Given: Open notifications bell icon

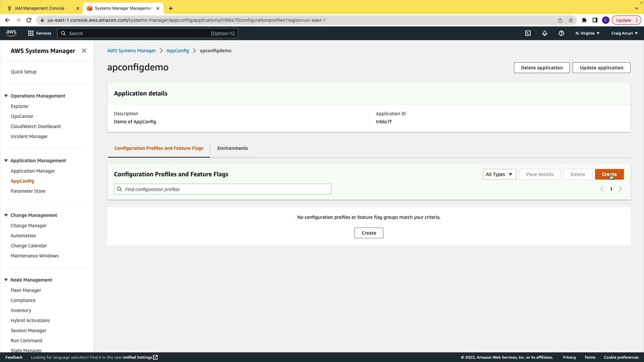Looking at the screenshot, I should (545, 33).
